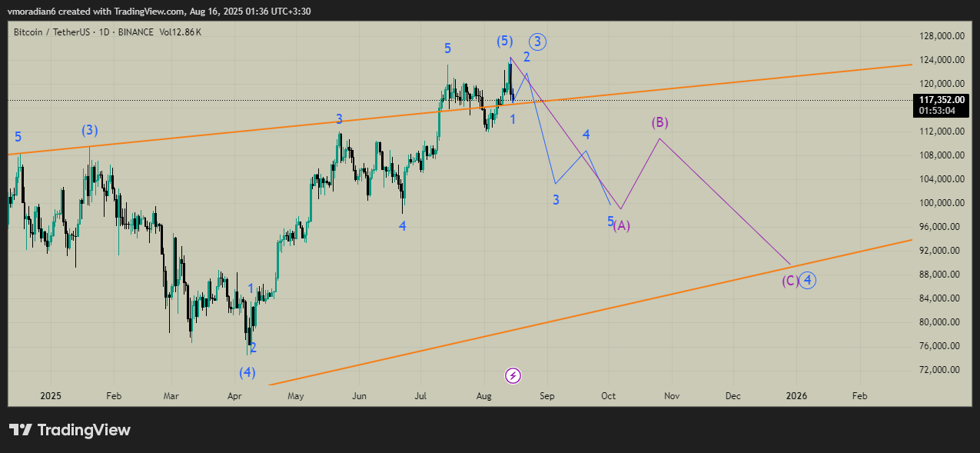Click the Apr time axis label
The image size is (980, 453).
pos(235,396)
